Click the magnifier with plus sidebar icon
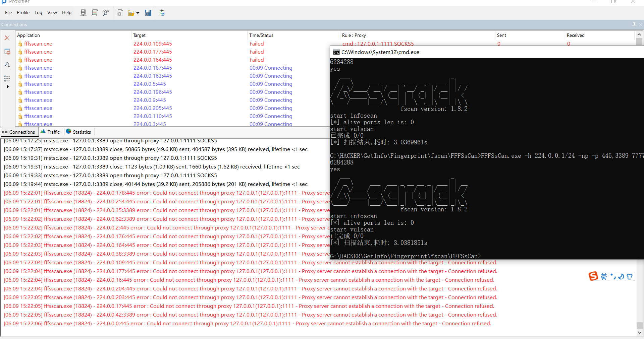This screenshot has height=339, width=644. [x=7, y=65]
